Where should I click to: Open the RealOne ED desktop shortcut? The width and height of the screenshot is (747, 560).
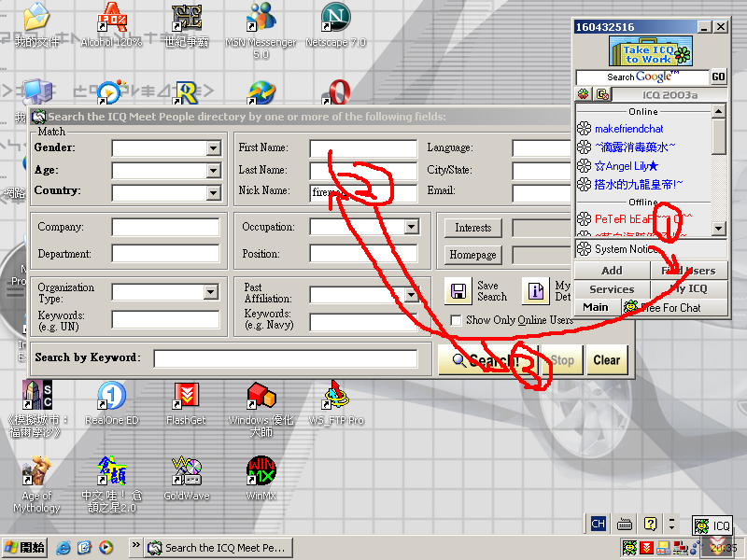pos(111,403)
